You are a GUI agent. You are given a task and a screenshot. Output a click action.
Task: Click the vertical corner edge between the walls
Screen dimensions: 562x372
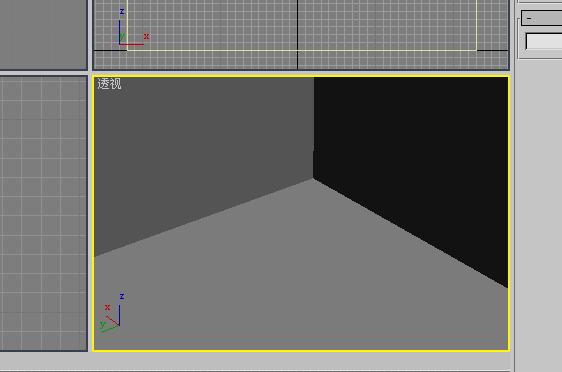pyautogui.click(x=314, y=128)
